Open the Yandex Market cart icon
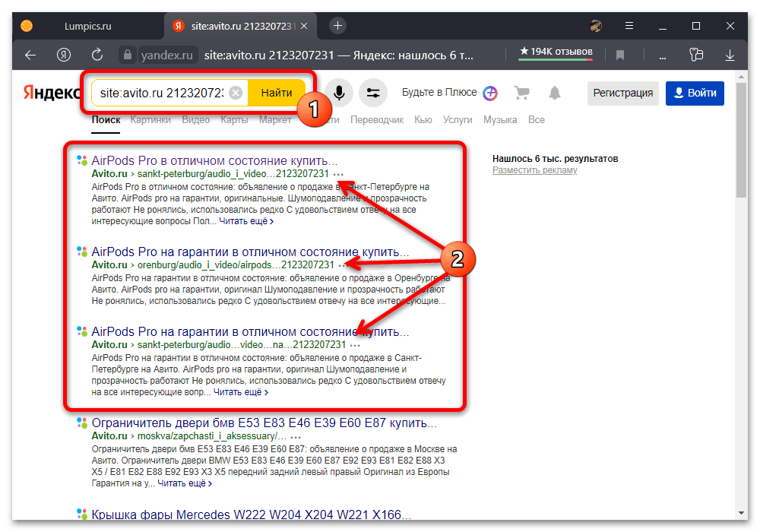Viewport: 760px width, 532px height. point(521,93)
